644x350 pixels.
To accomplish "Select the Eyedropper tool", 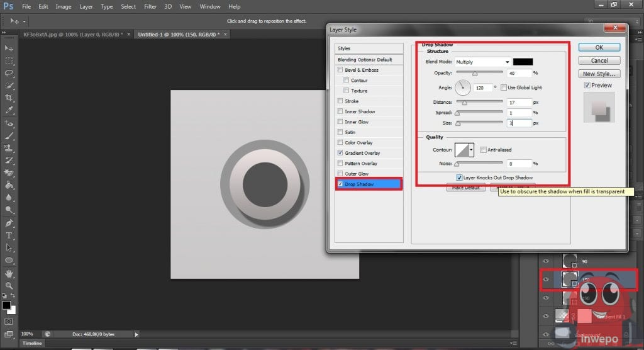I will [x=9, y=110].
